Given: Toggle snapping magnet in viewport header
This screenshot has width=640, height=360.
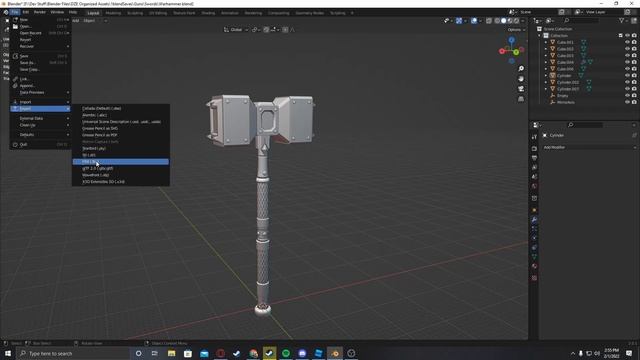Looking at the screenshot, I should 266,29.
